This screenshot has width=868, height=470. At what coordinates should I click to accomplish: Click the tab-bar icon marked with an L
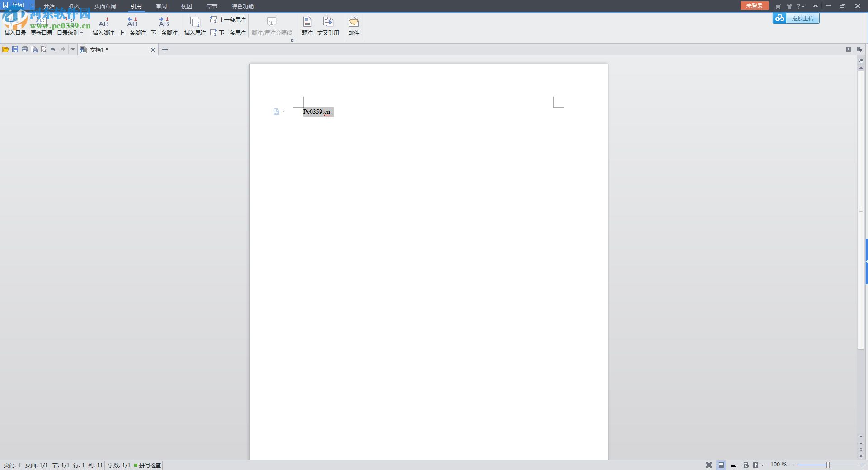pos(849,49)
